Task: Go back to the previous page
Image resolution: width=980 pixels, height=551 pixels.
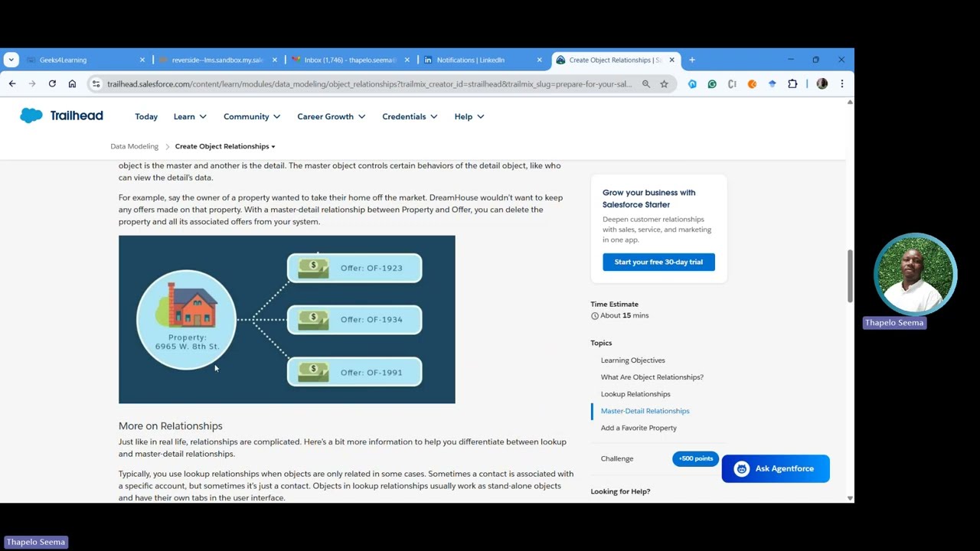Action: tap(12, 83)
